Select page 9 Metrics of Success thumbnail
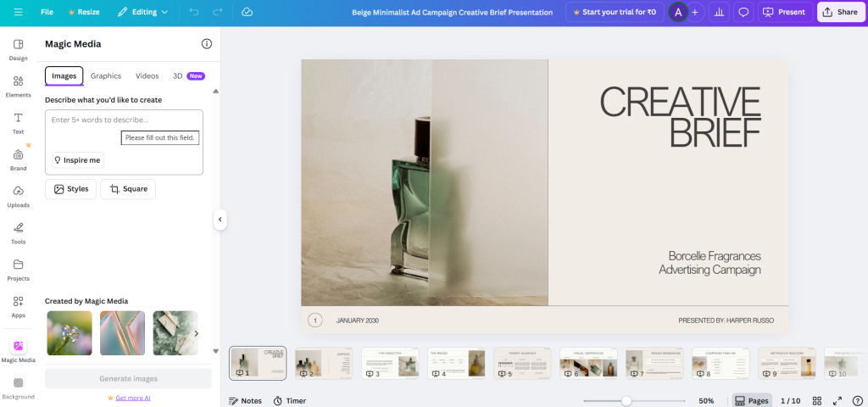868x407 pixels. point(787,363)
